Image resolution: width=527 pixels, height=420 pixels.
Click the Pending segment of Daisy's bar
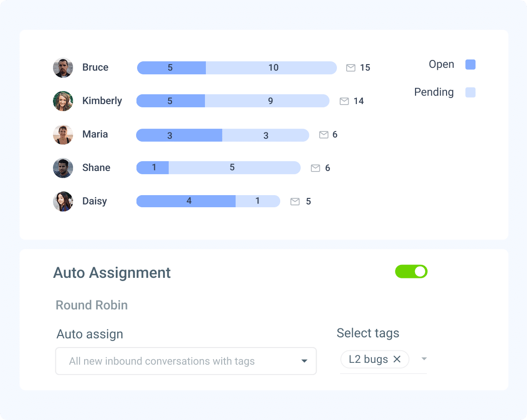tap(258, 201)
